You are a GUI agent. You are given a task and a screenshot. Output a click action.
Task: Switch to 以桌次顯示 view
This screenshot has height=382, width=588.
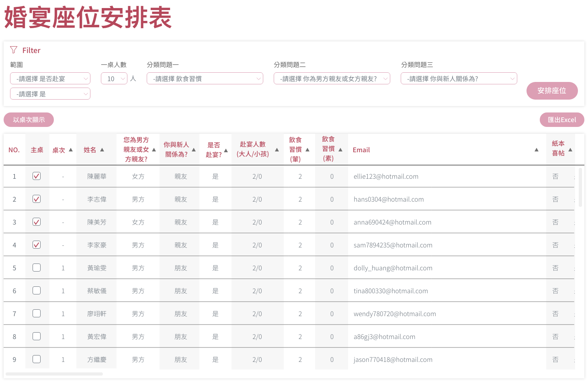29,120
